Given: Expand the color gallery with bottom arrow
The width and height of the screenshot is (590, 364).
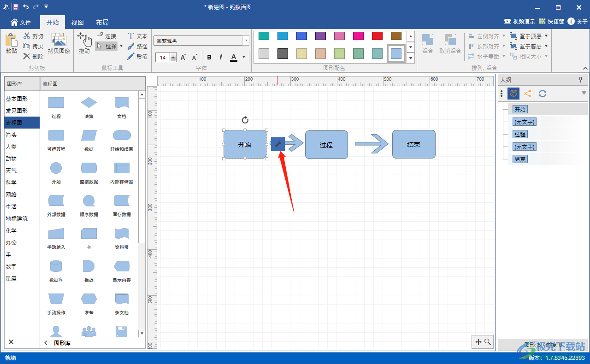Looking at the screenshot, I should point(410,58).
